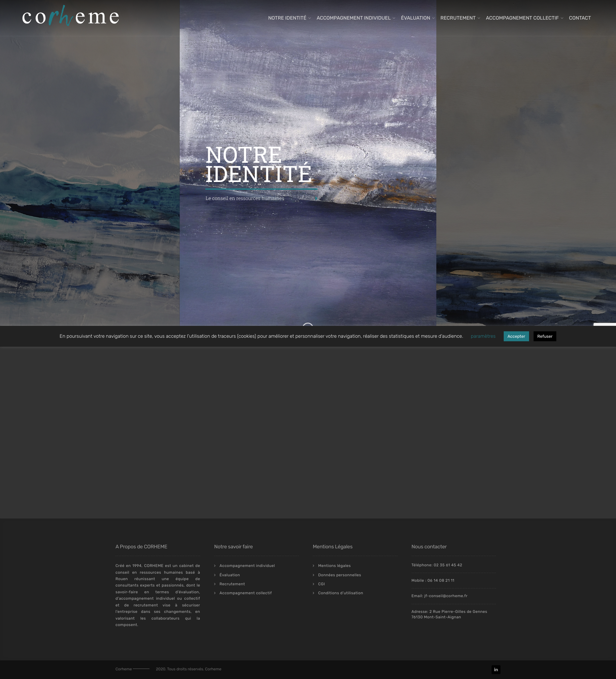Viewport: 616px width, 679px height.
Task: Open footer link Recrutement
Action: (232, 584)
